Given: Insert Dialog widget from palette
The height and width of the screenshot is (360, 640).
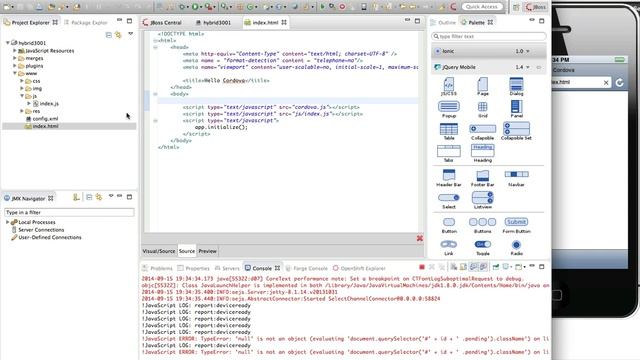Looking at the screenshot, I should (x=516, y=87).
